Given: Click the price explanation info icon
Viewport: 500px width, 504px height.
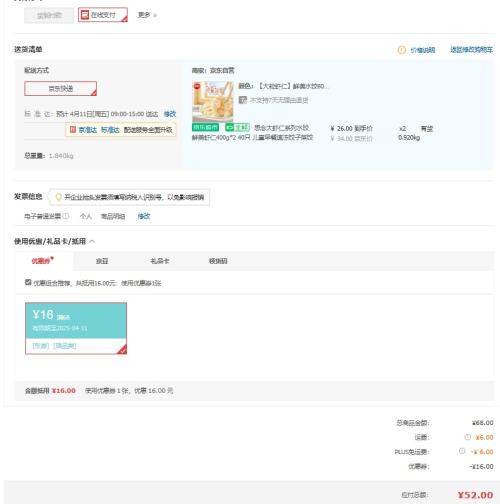Looking at the screenshot, I should click(x=402, y=50).
